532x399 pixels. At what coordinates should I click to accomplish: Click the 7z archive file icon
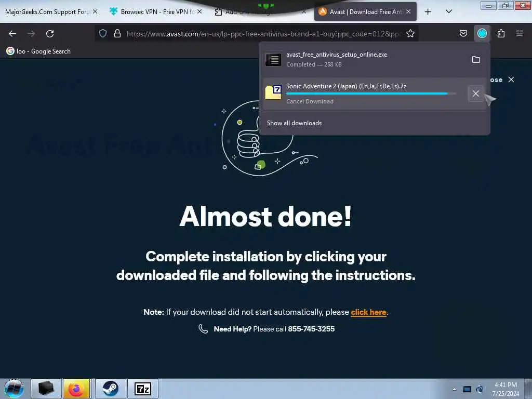(273, 92)
